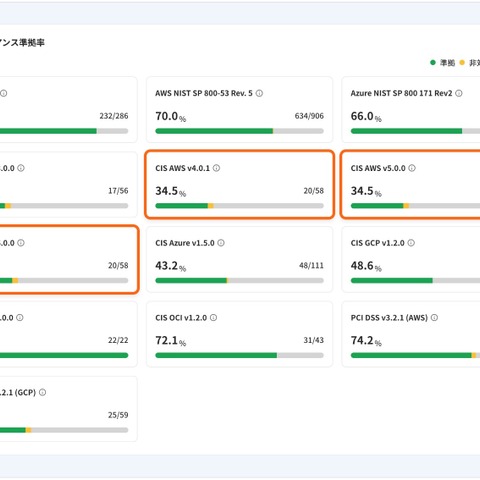Screen dimensions: 480x480
Task: Click the 232/286 count
Action: tap(114, 116)
